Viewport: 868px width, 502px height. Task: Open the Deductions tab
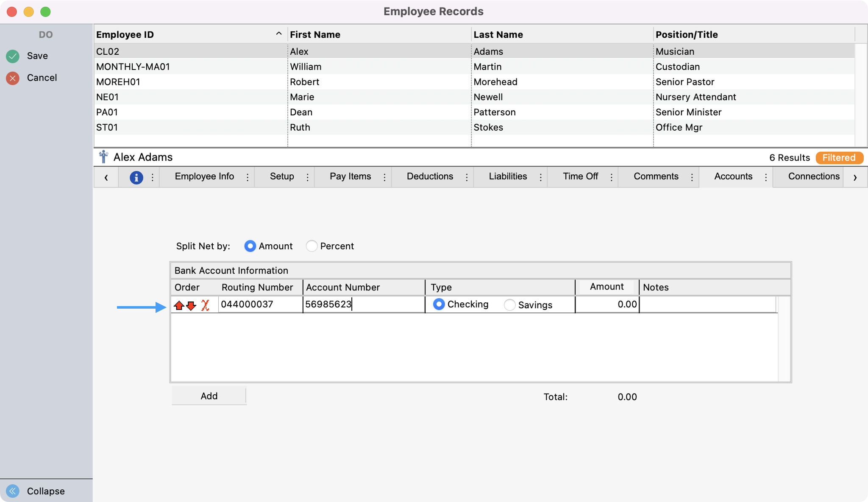click(430, 176)
